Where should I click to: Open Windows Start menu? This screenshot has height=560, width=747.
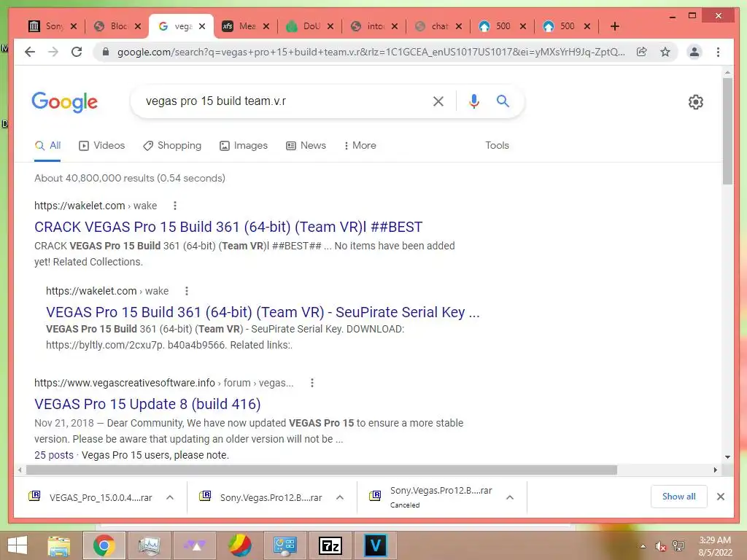(x=18, y=545)
